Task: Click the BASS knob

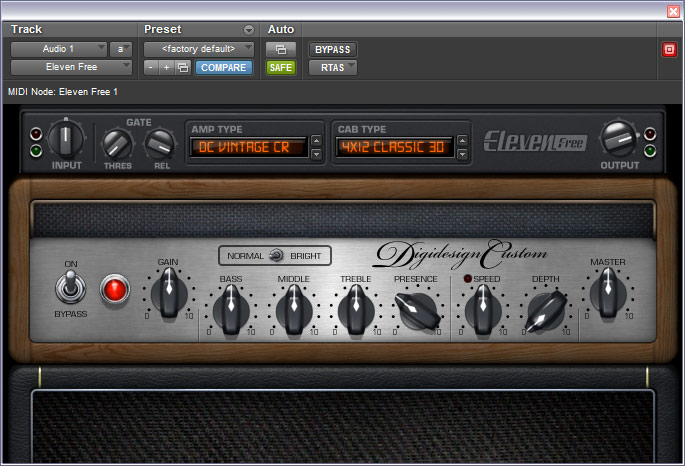Action: pos(231,310)
